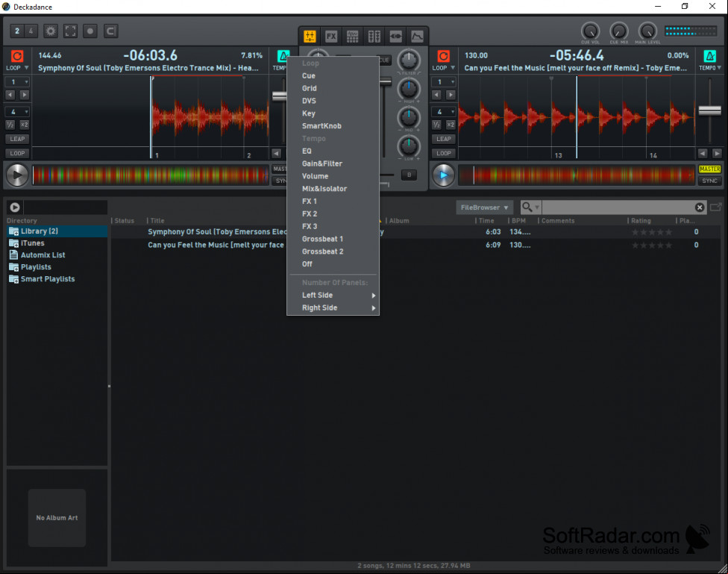Viewport: 728px width, 574px height.
Task: Clear the browser search field
Action: click(700, 208)
